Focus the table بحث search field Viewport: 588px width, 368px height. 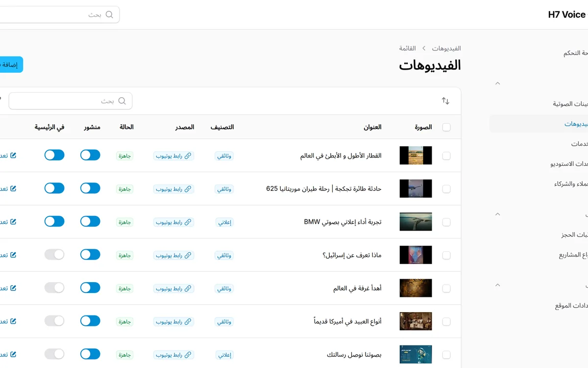point(71,101)
